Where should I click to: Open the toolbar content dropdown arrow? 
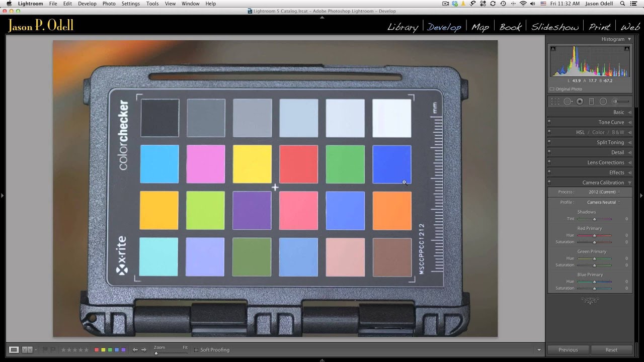coord(539,350)
